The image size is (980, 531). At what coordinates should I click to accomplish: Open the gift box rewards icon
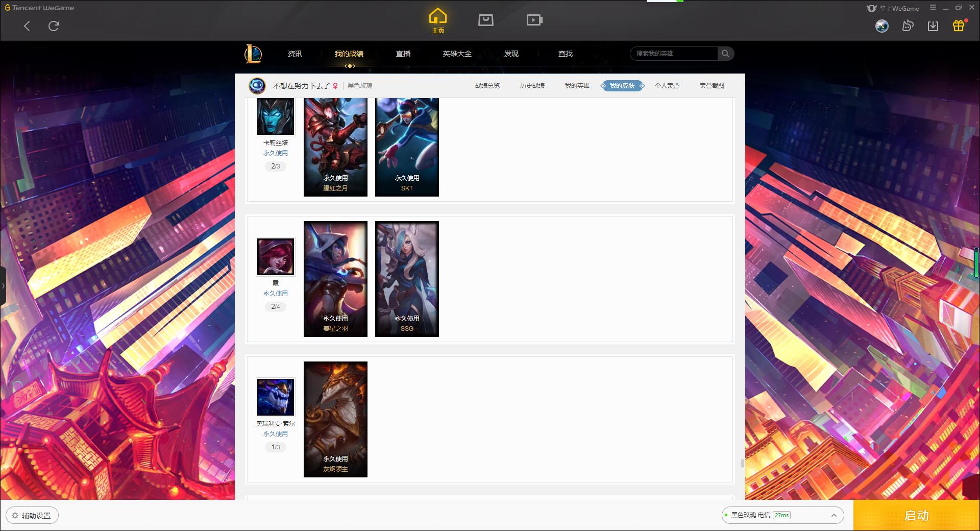959,26
